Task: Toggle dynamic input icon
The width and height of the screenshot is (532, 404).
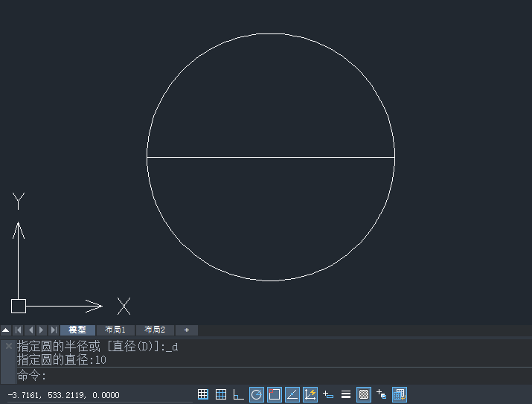Action: (328, 394)
